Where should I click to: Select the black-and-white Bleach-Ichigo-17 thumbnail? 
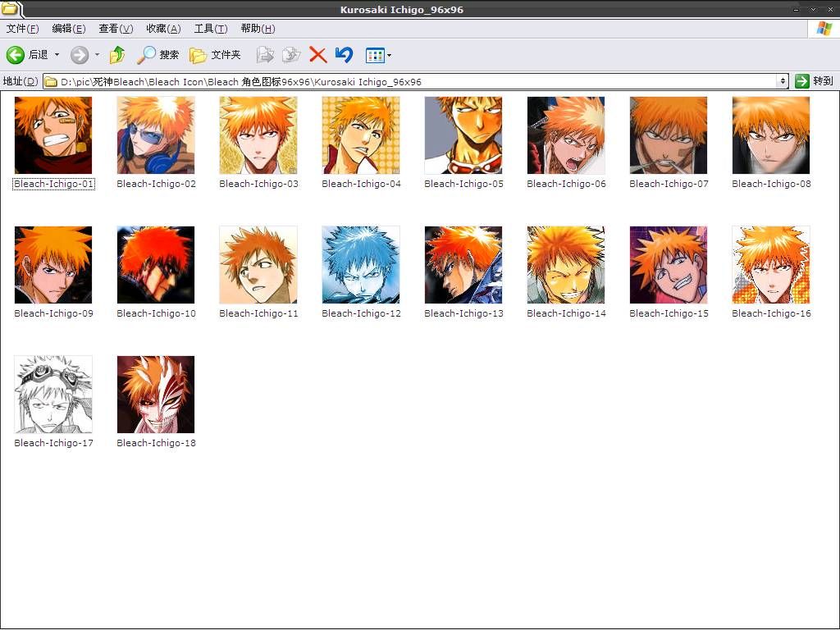pyautogui.click(x=53, y=395)
